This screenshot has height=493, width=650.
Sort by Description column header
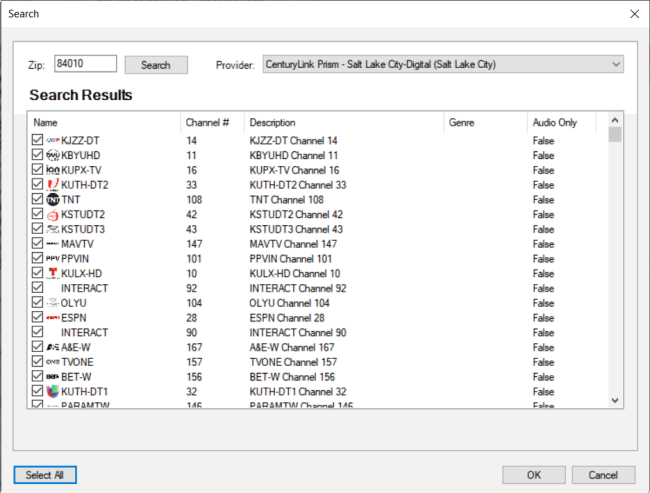click(344, 123)
